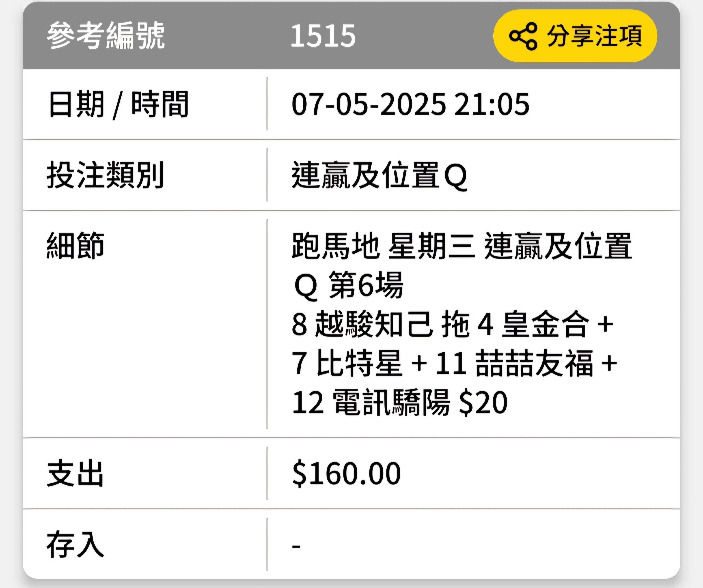The height and width of the screenshot is (588, 703).
Task: Select the reference number 1515
Action: tap(323, 36)
